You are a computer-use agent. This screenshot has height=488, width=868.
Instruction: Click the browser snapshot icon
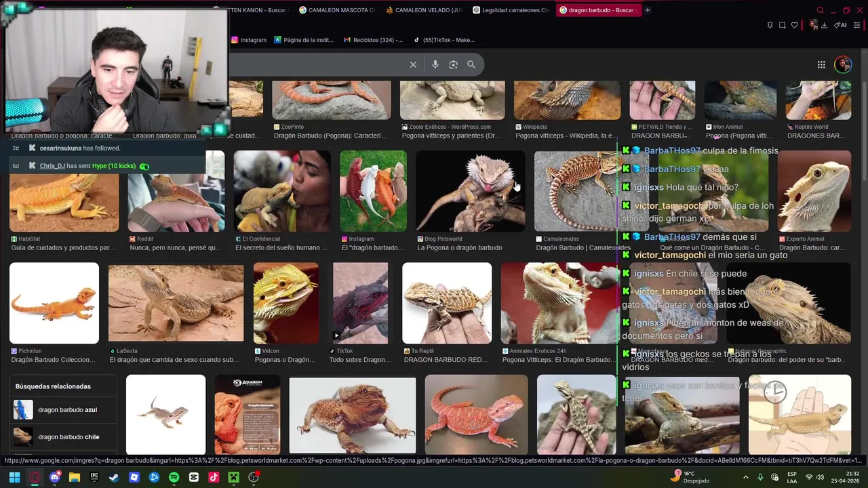(782, 25)
